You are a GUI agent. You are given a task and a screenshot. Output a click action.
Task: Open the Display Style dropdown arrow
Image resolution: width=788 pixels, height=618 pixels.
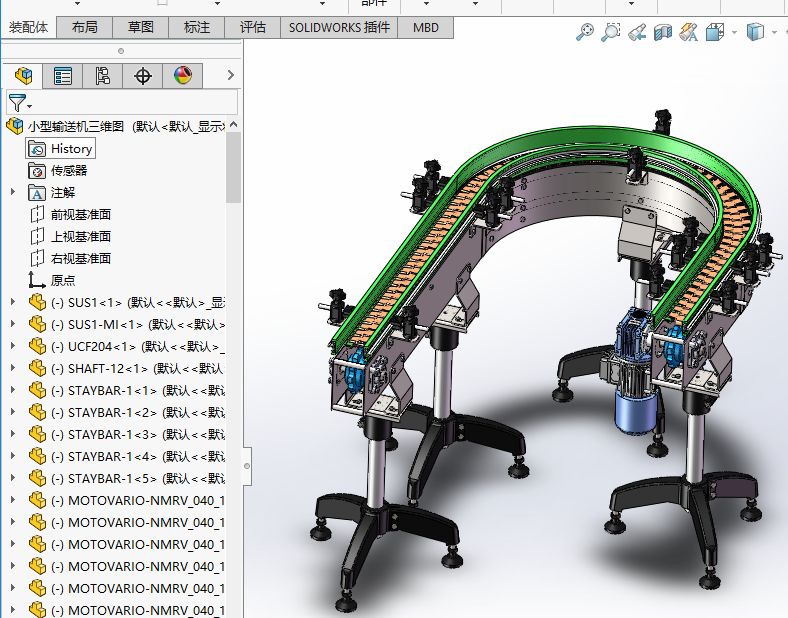(x=776, y=32)
